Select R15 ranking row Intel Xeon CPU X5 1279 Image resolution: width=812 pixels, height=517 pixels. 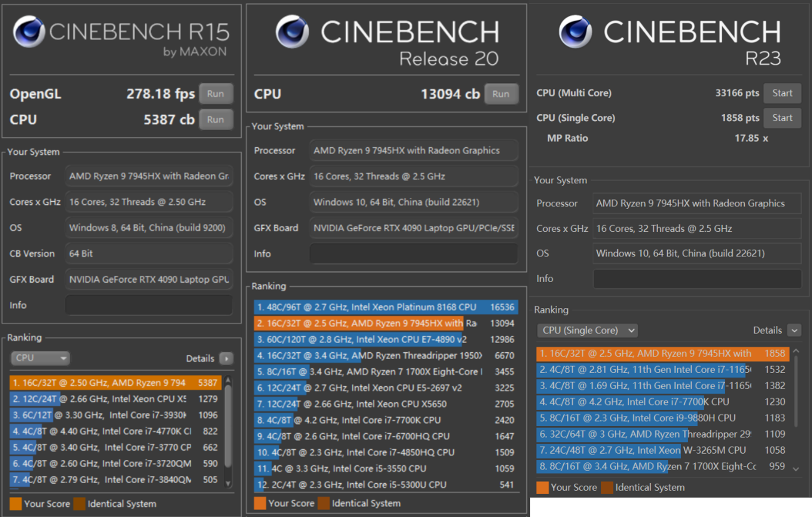click(x=116, y=399)
